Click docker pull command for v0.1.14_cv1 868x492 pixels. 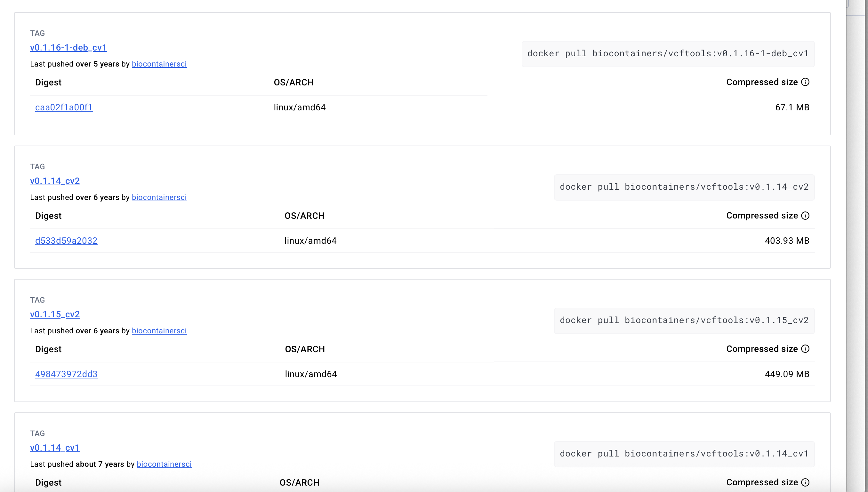pos(684,454)
